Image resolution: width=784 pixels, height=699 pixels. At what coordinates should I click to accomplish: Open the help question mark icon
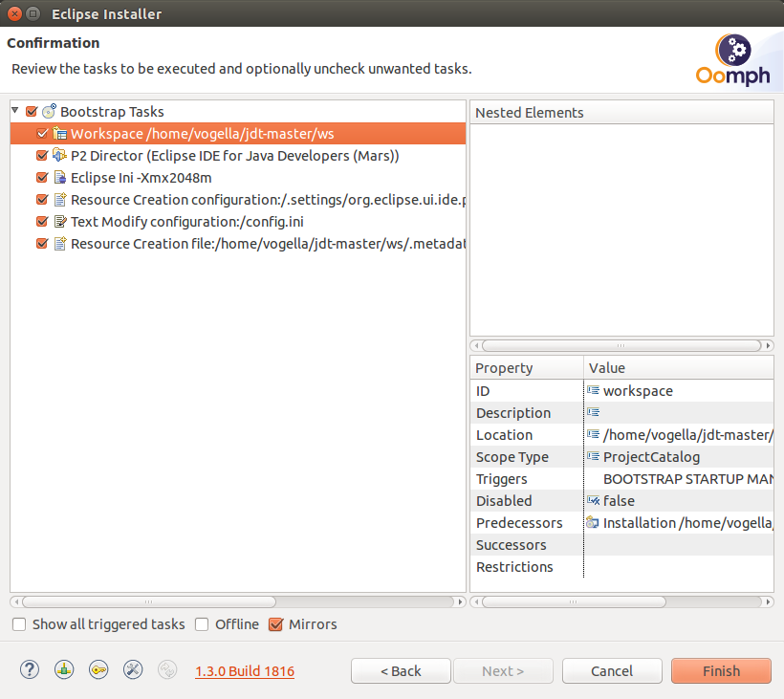click(30, 670)
